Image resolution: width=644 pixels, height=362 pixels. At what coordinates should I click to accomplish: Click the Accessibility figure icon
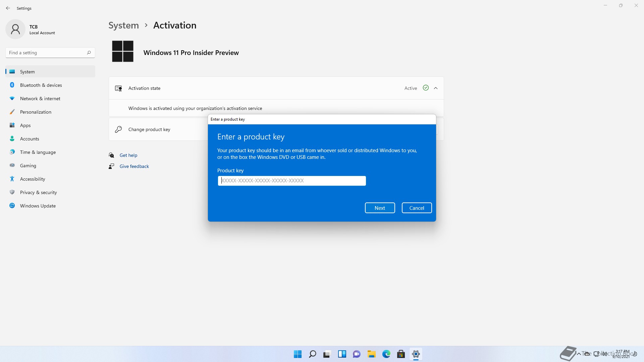(x=12, y=179)
